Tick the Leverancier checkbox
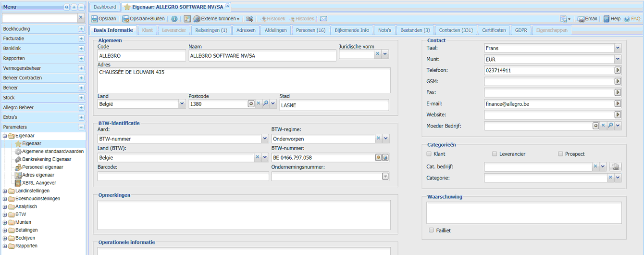Image resolution: width=644 pixels, height=255 pixels. coord(495,154)
